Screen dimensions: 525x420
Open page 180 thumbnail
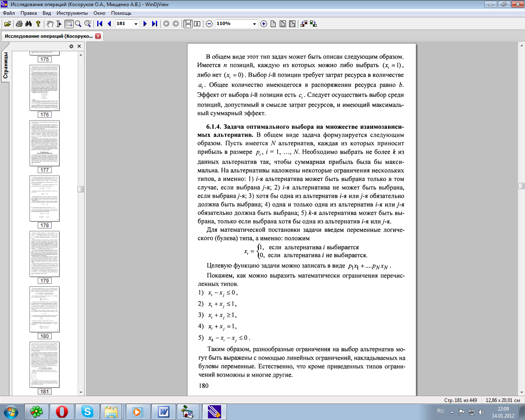pyautogui.click(x=45, y=309)
